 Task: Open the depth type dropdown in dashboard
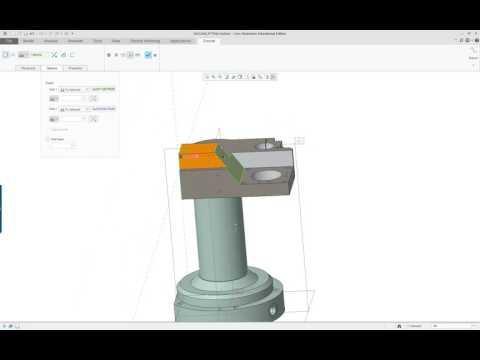[23, 55]
